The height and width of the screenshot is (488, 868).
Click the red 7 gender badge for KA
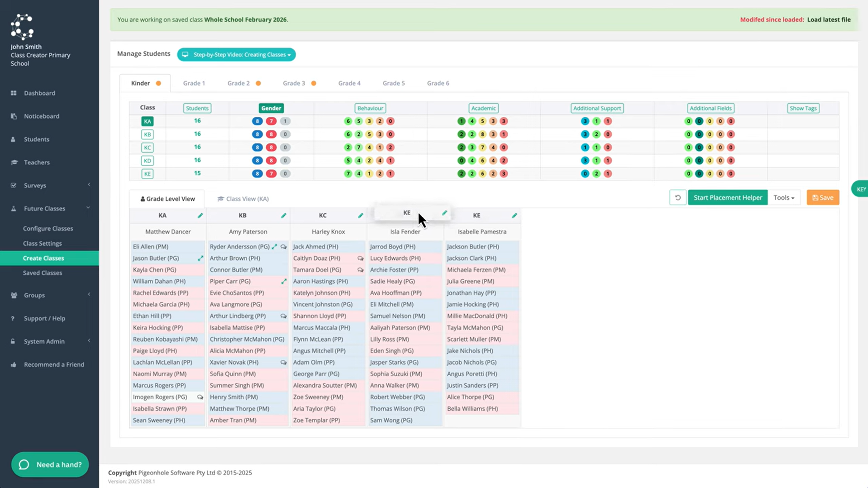tap(271, 121)
